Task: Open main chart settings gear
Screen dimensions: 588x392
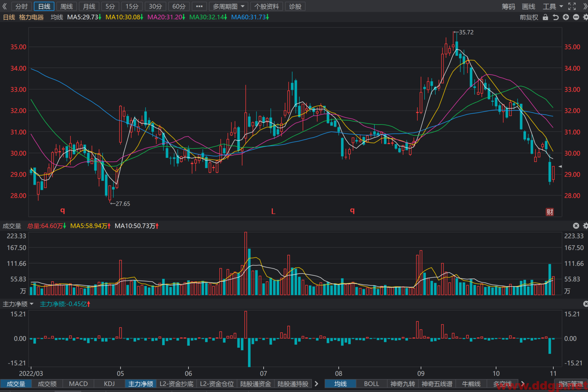Action: coord(585,17)
